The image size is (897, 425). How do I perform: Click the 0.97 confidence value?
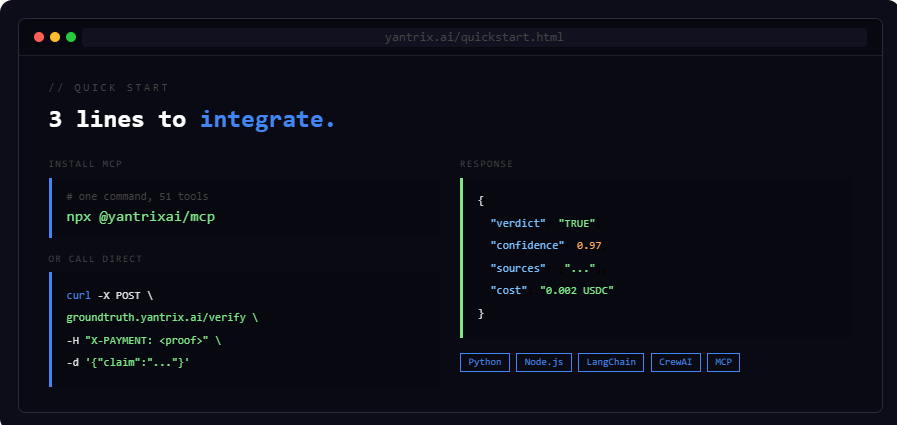pyautogui.click(x=589, y=245)
